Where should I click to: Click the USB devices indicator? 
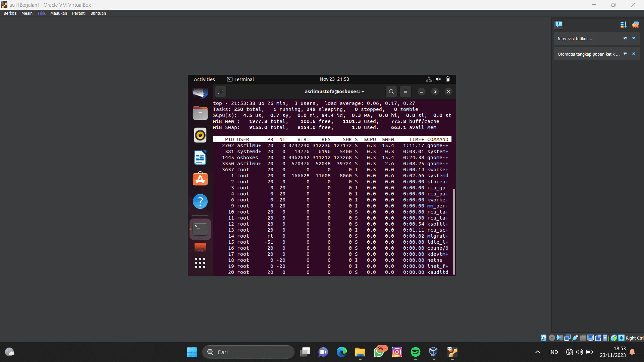(575, 338)
